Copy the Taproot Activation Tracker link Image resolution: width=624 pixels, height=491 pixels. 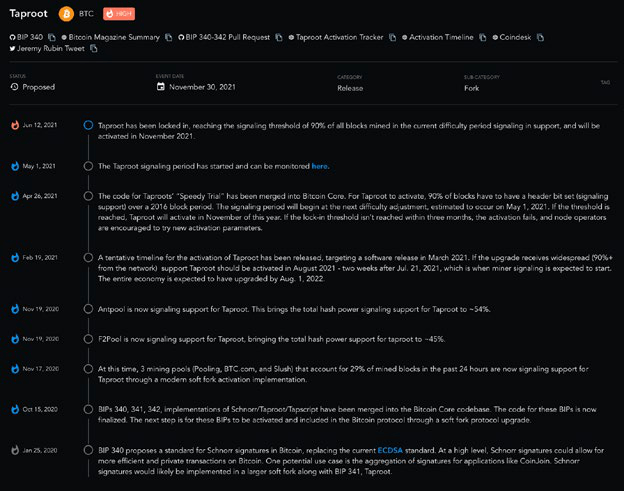click(x=392, y=37)
